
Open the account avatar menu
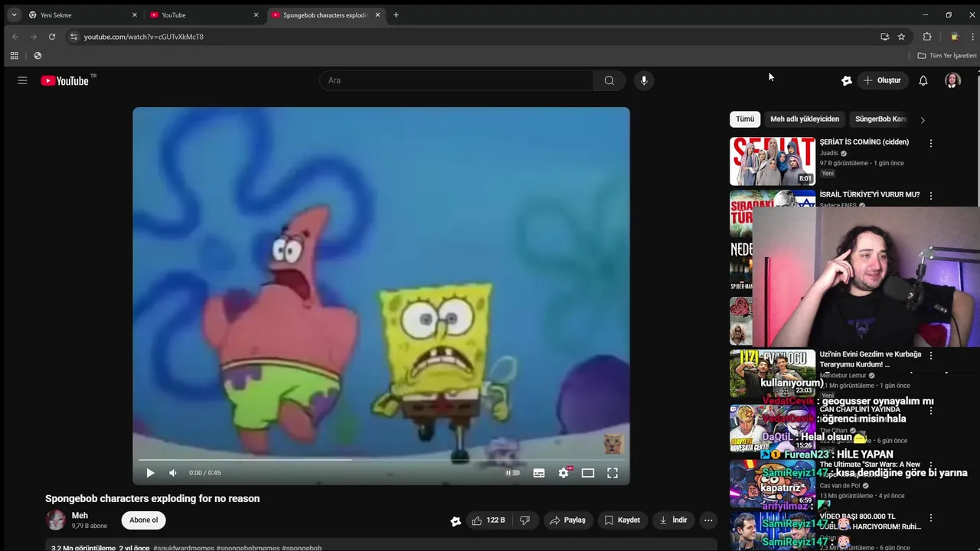952,80
